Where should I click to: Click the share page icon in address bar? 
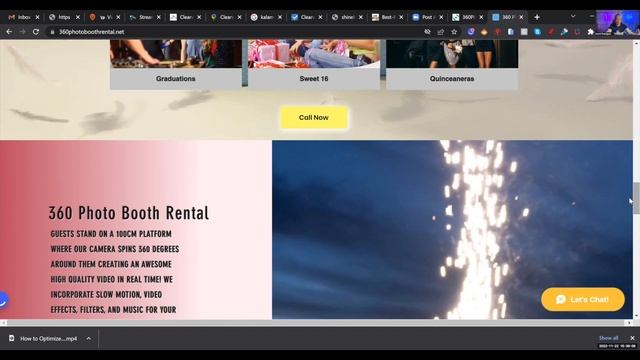441,32
